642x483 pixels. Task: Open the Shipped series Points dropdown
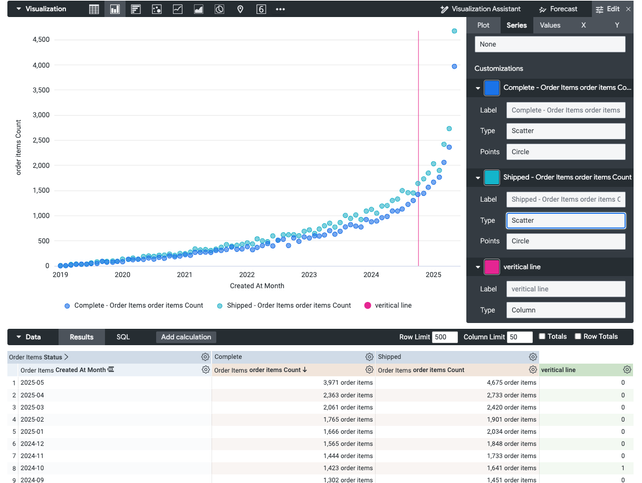[566, 241]
